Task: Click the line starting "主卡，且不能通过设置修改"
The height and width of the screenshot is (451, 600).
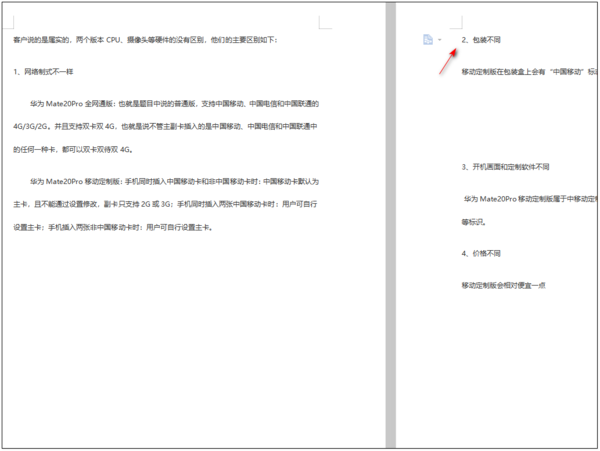Action: click(165, 204)
